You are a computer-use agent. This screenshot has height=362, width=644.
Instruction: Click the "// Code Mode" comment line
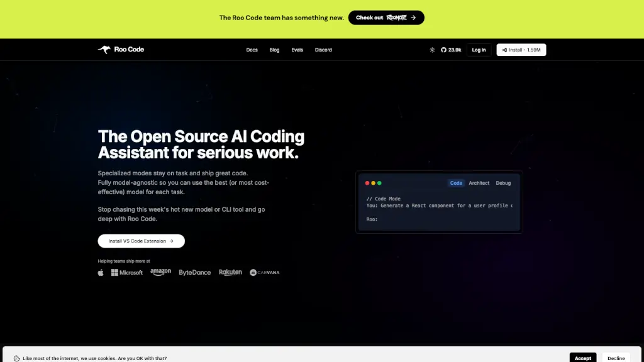[x=383, y=199]
